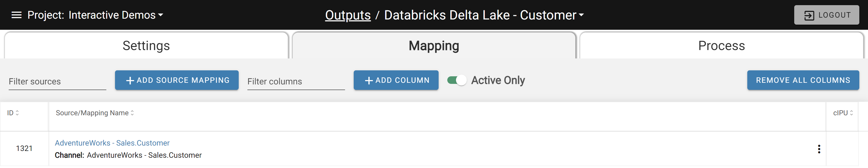Open the AdventureWorks - Sales.Customer link
The height and width of the screenshot is (168, 868).
112,143
